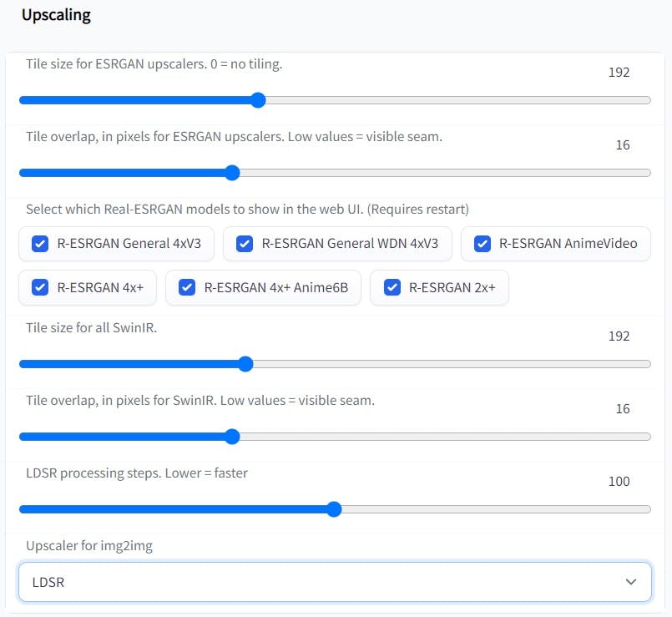
Task: Click the SwinIR tile size value 192
Action: point(619,336)
